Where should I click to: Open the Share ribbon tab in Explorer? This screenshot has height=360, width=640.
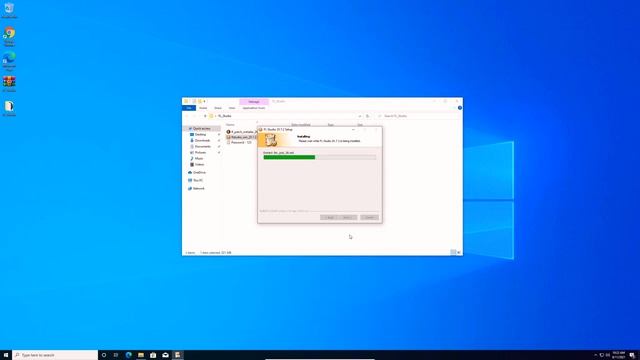tap(218, 108)
